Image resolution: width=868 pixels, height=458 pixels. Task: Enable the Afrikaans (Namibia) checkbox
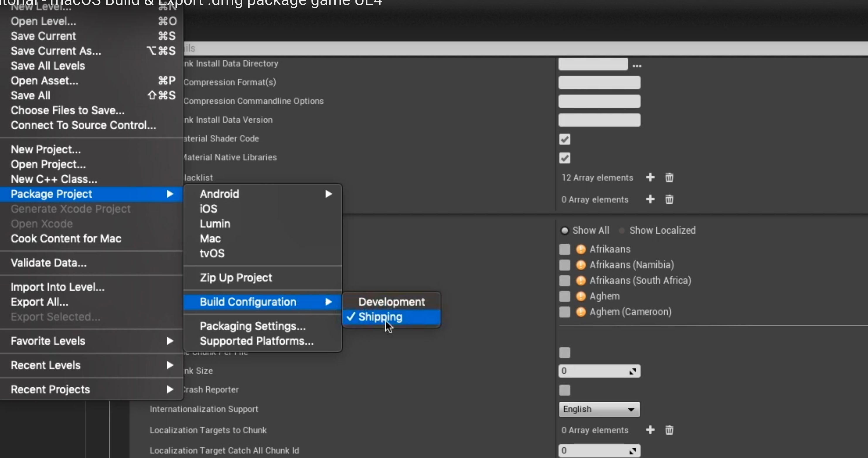coord(564,265)
